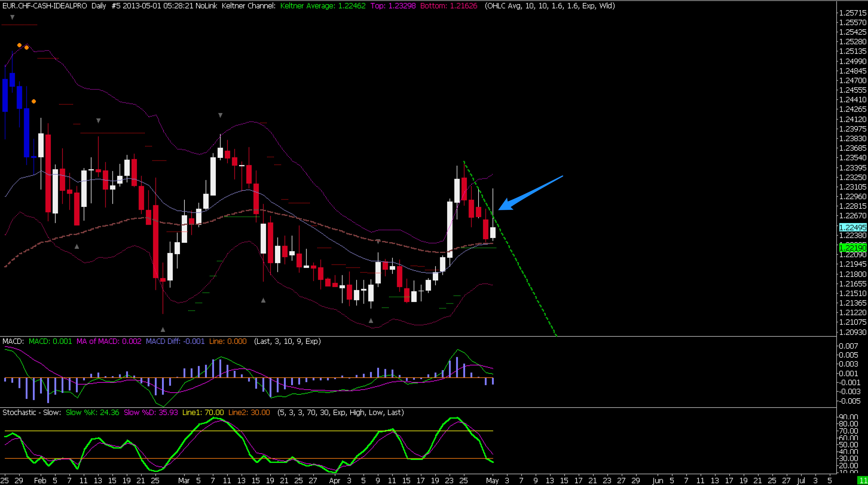Select the Daily timeframe label in the header

click(99, 6)
